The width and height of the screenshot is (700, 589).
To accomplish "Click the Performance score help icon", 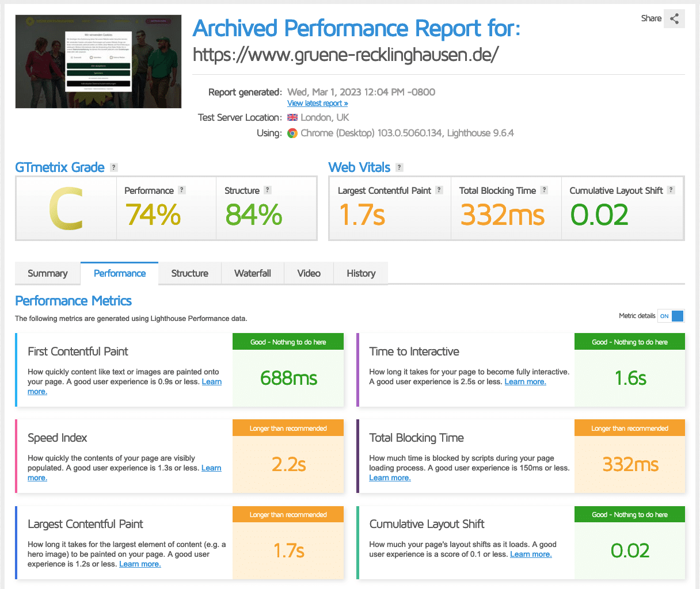I will tap(182, 190).
